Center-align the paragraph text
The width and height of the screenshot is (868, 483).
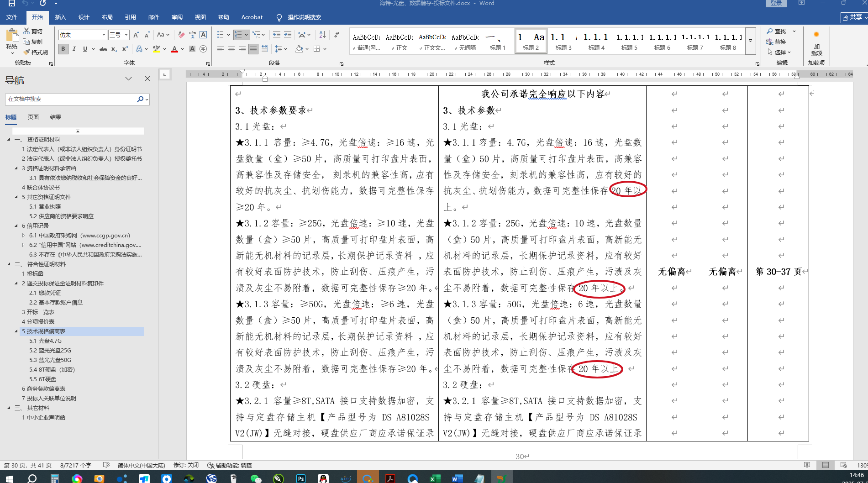tap(231, 49)
